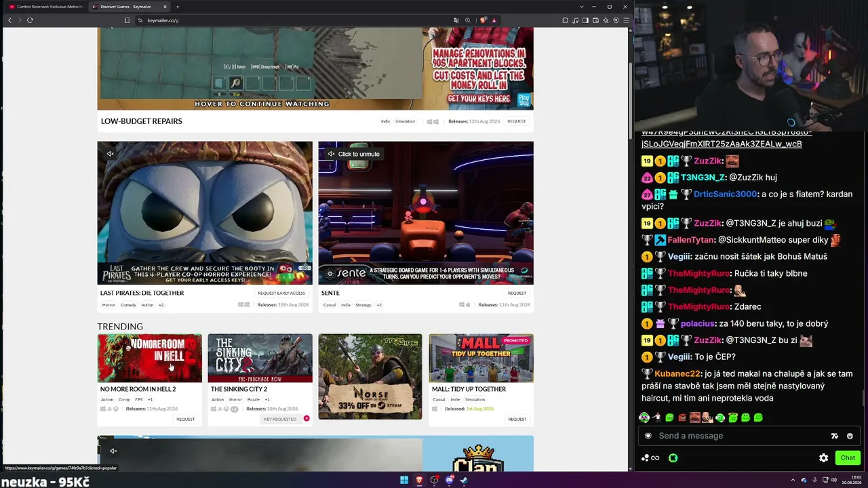Click the chat identity shield icon
The height and width of the screenshot is (488, 868).
[648, 436]
